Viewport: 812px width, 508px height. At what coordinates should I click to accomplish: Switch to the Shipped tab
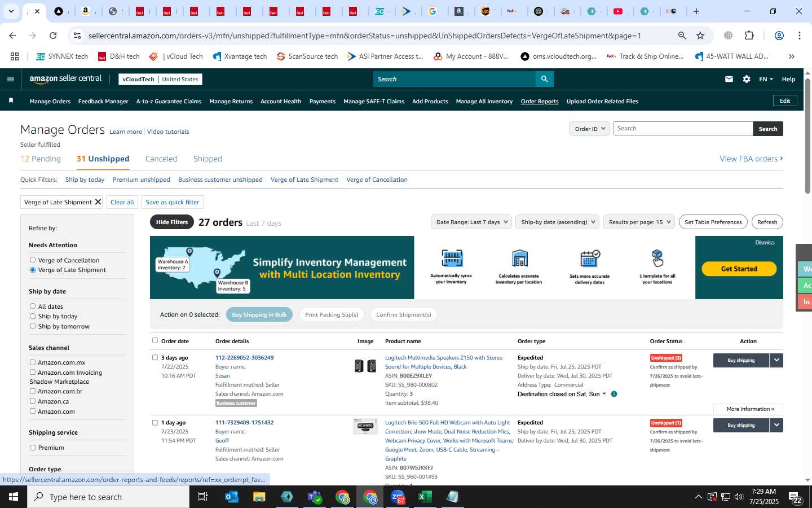[x=208, y=159]
